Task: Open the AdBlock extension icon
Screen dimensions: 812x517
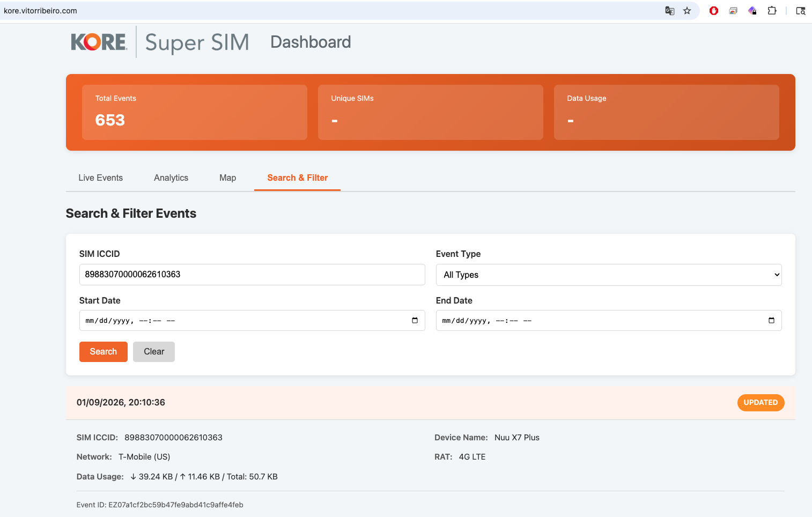Action: pos(714,11)
